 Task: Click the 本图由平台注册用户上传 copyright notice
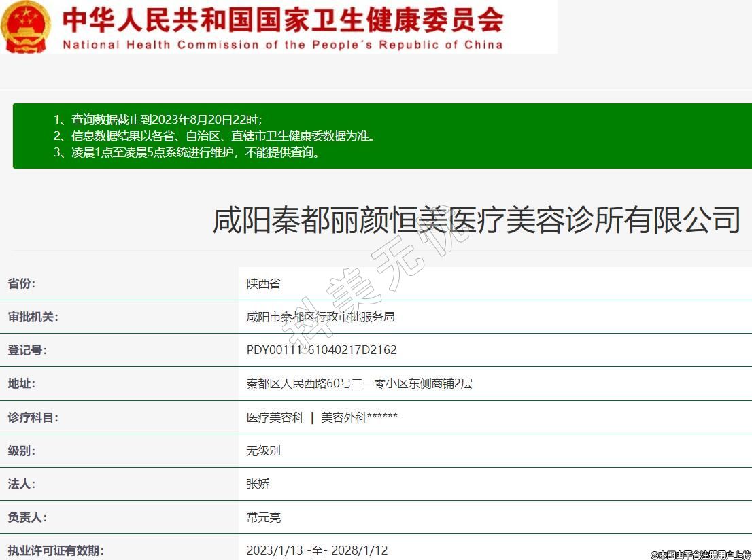(700, 555)
